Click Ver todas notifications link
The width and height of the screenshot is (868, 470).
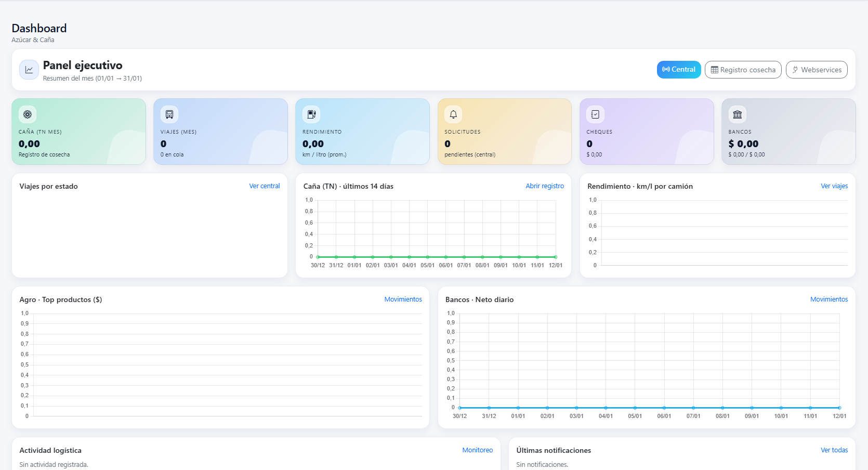click(x=834, y=450)
